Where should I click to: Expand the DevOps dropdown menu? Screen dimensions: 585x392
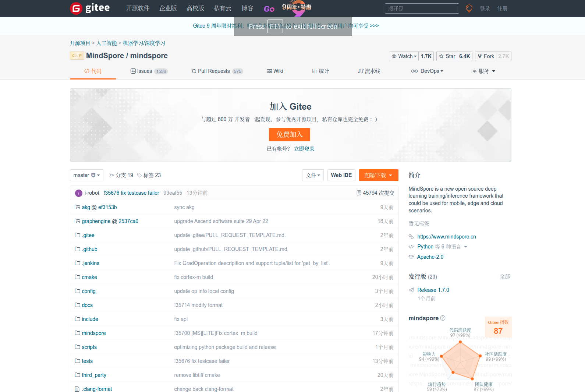click(x=427, y=71)
